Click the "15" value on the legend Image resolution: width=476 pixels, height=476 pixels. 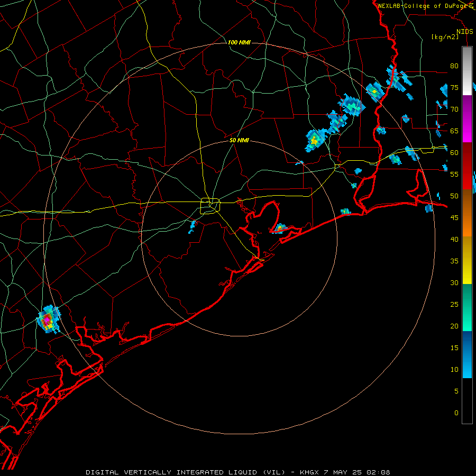454,347
